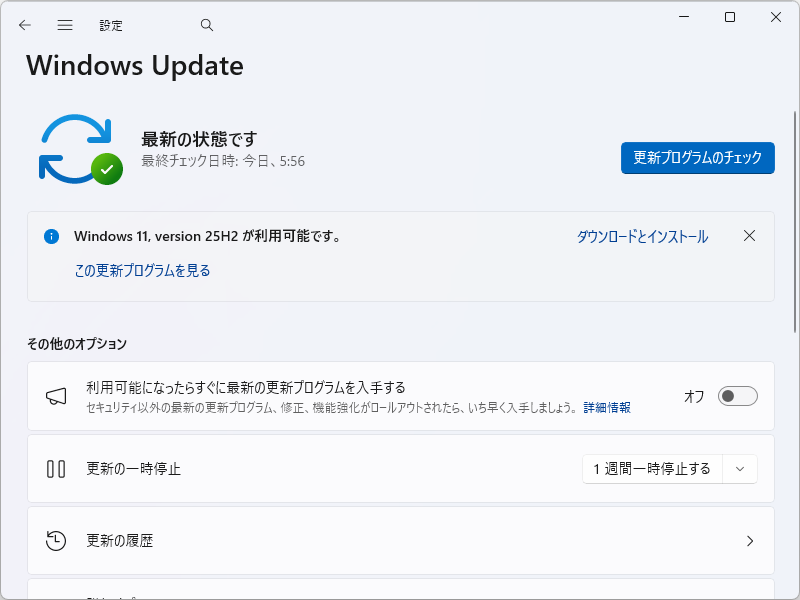Select 1週間一時停止する to pause updates
This screenshot has width=800, height=600.
[x=655, y=468]
